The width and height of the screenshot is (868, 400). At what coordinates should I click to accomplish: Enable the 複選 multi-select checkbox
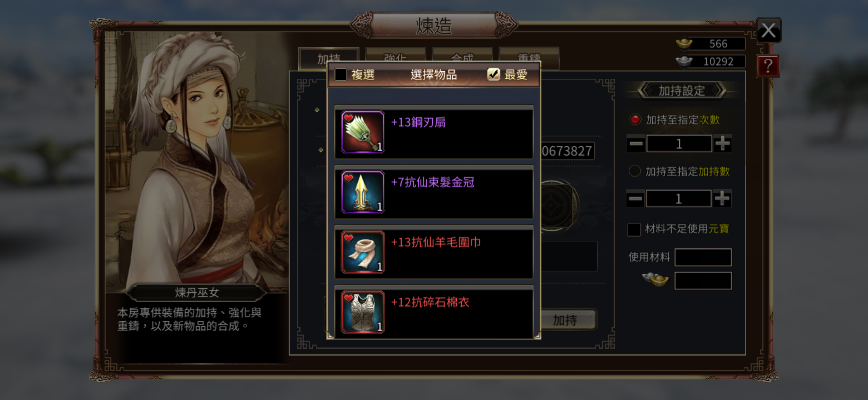point(341,74)
